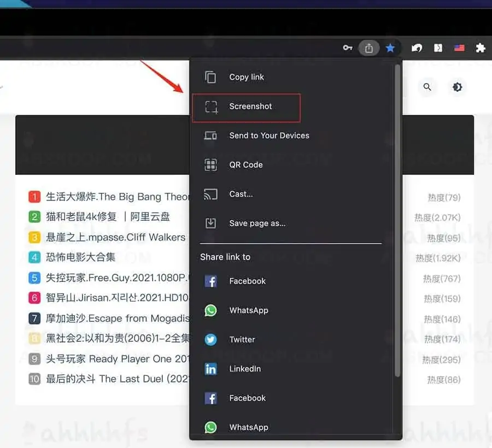The image size is (492, 448).
Task: Click the Cast option icon
Action: pos(210,194)
